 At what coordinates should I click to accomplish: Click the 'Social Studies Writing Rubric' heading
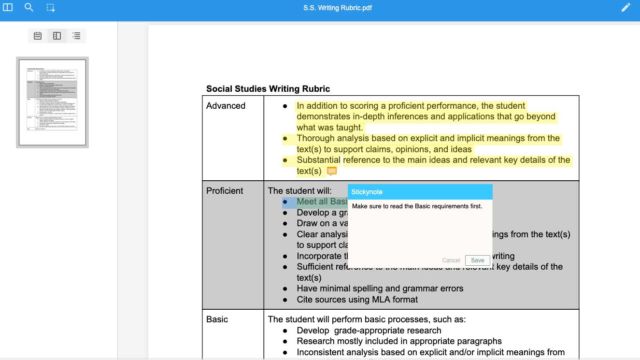pyautogui.click(x=268, y=89)
